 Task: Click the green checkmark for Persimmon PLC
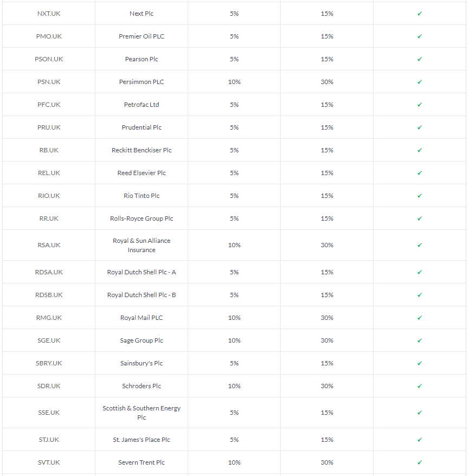coord(420,82)
